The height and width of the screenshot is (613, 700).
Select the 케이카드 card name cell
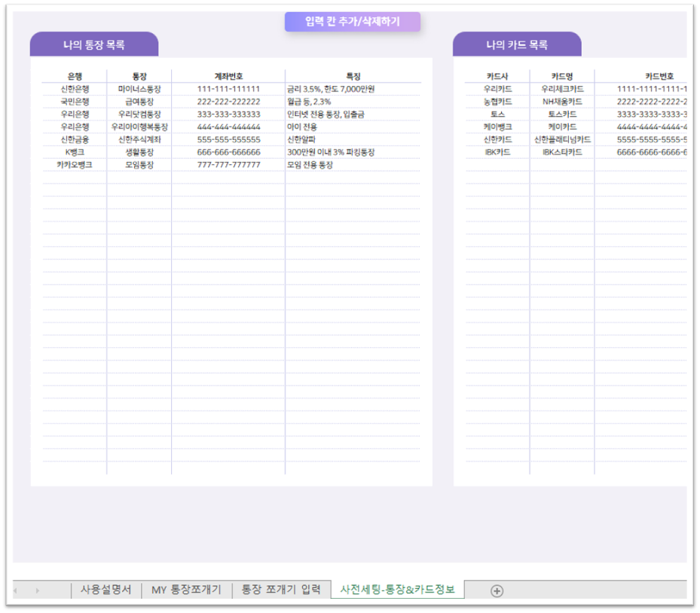[562, 127]
